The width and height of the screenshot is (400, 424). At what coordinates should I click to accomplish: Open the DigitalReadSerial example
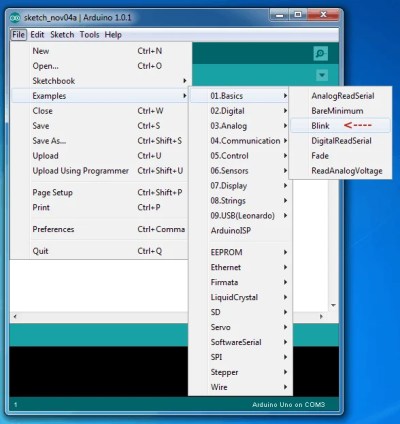tap(340, 141)
